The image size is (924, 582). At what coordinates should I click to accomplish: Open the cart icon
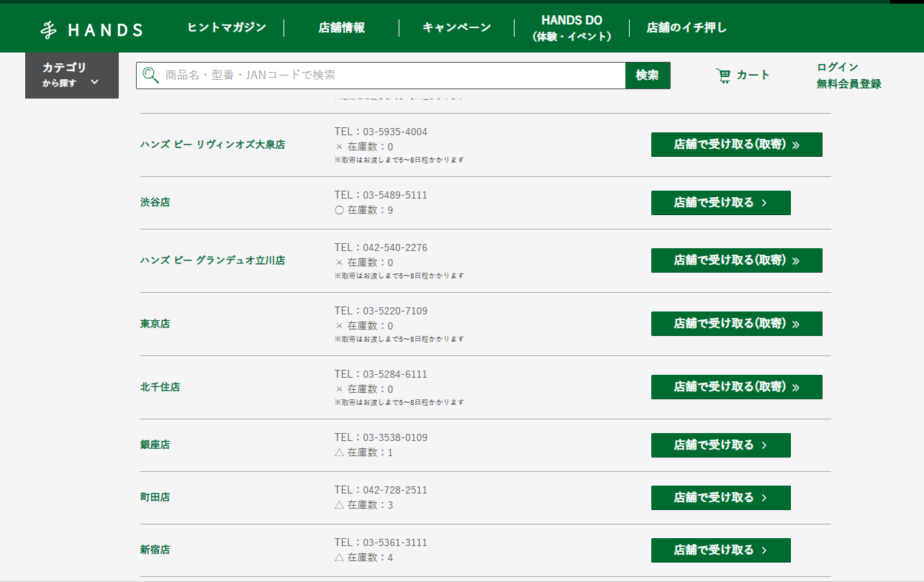[x=723, y=75]
